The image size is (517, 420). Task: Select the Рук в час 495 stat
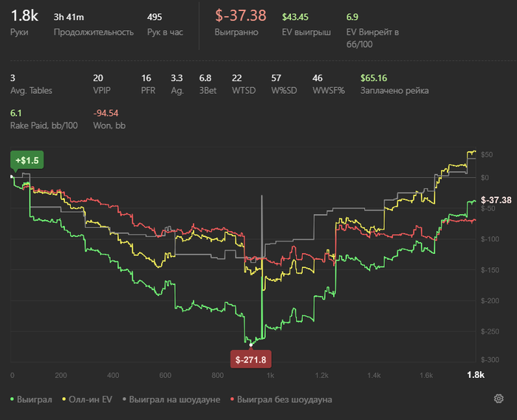pyautogui.click(x=154, y=16)
